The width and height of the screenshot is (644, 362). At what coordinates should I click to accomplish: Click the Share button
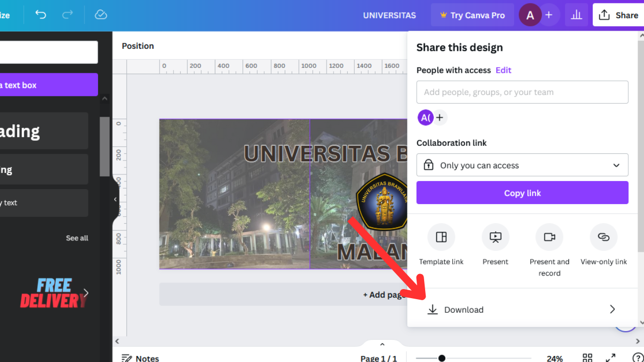pos(618,15)
